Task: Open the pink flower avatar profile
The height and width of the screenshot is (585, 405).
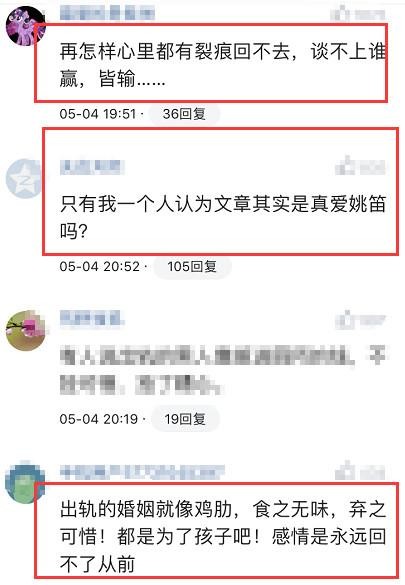Action: pyautogui.click(x=27, y=330)
